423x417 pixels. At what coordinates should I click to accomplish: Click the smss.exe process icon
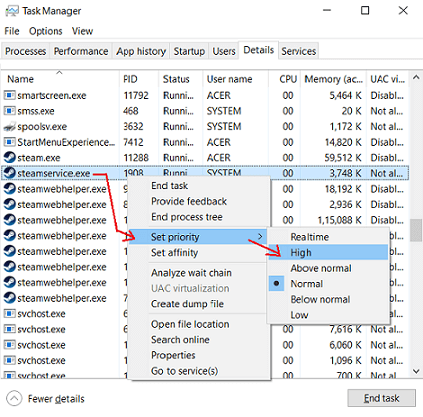(9, 111)
